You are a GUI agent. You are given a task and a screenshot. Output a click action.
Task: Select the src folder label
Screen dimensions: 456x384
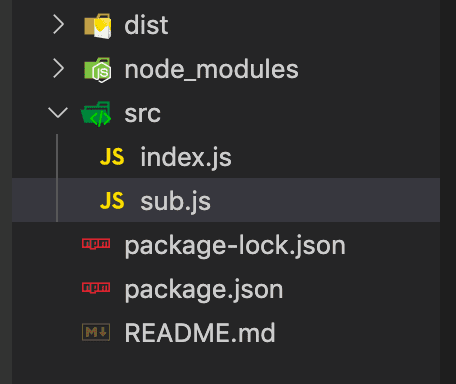point(143,114)
